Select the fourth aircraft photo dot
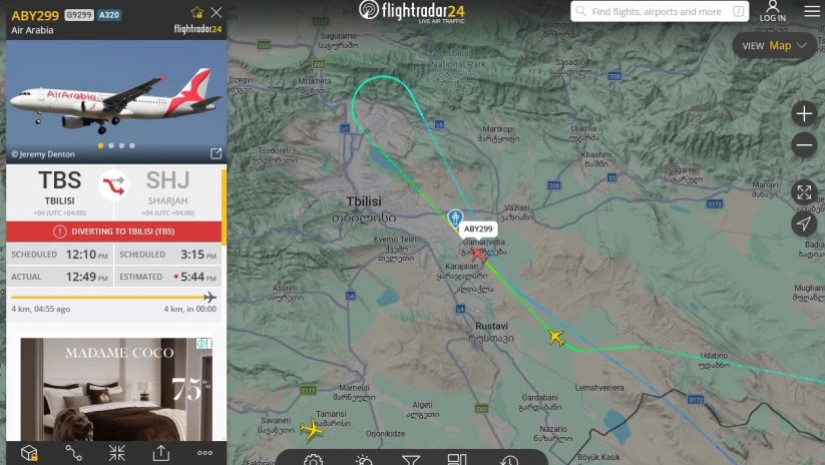825x465 pixels. coord(132,146)
